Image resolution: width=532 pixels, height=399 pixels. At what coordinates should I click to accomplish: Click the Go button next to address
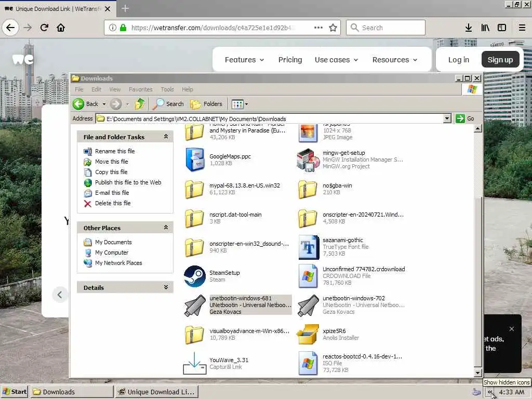point(465,118)
